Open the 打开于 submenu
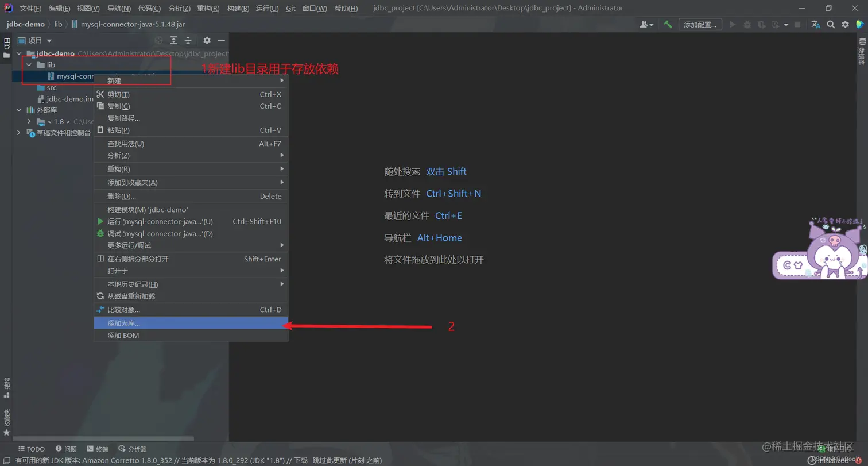Viewport: 868px width, 466px height. tap(191, 271)
